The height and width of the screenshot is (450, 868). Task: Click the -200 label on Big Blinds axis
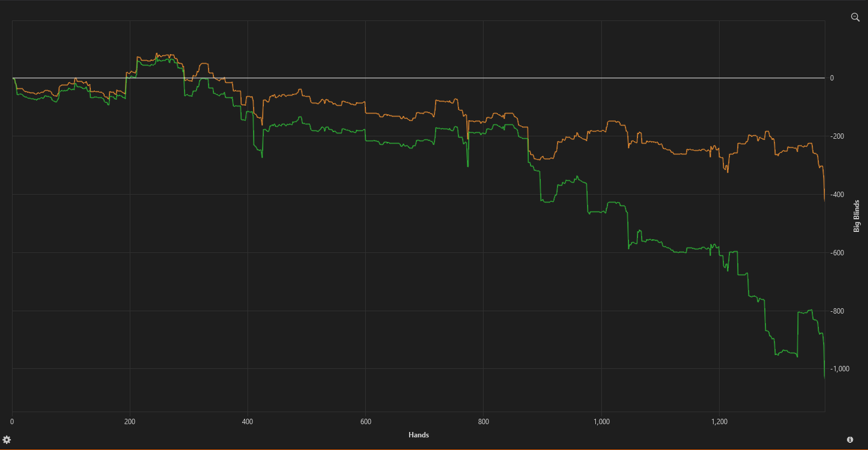click(836, 136)
